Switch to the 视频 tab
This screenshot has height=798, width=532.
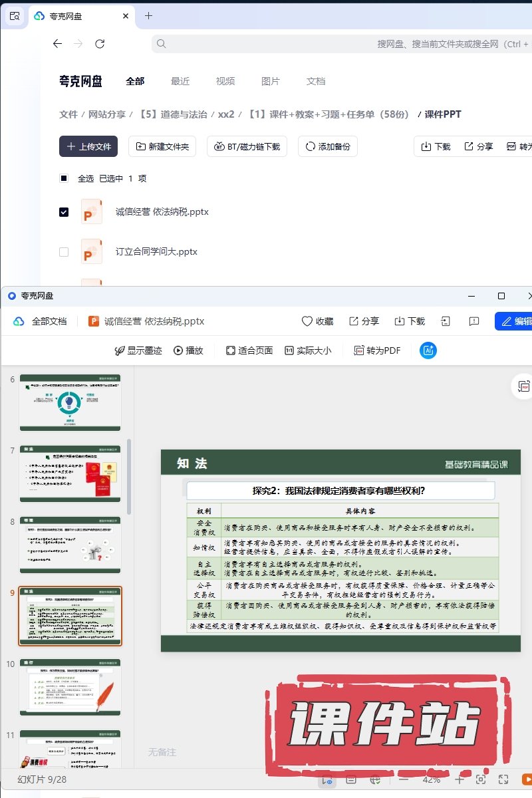point(225,81)
